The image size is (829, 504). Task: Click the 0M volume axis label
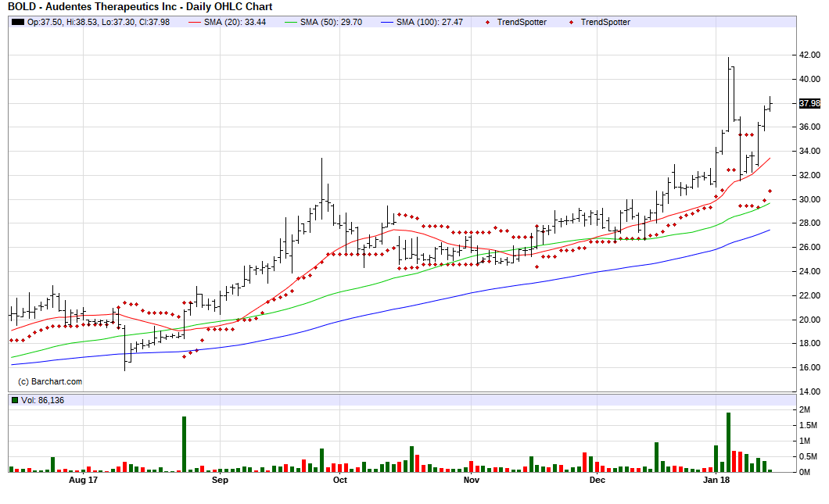click(805, 472)
